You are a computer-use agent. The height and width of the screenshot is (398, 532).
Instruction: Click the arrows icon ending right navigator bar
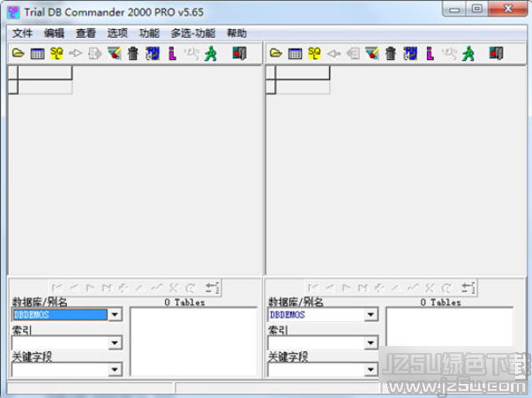click(468, 288)
